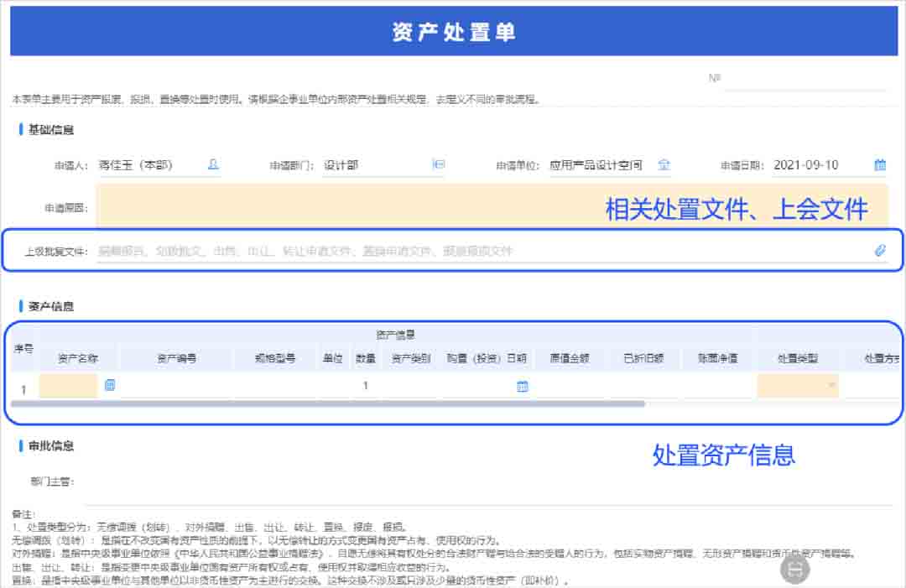Click the asset table horizontal scrollbar
This screenshot has width=906, height=588.
[328, 403]
